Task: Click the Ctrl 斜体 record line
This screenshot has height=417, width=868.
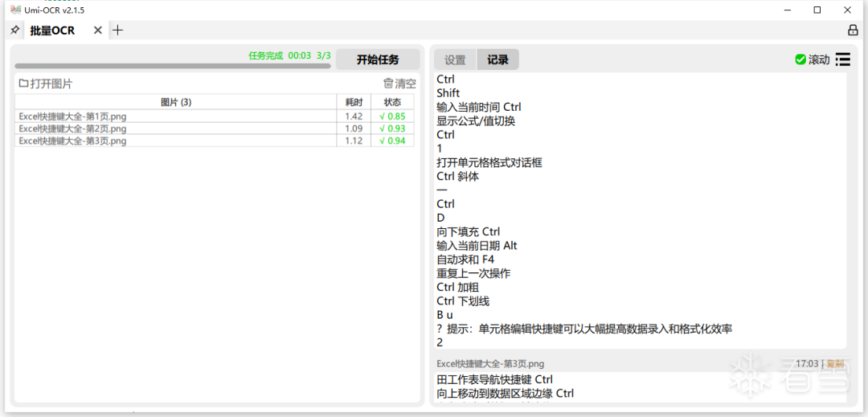Action: coord(457,177)
